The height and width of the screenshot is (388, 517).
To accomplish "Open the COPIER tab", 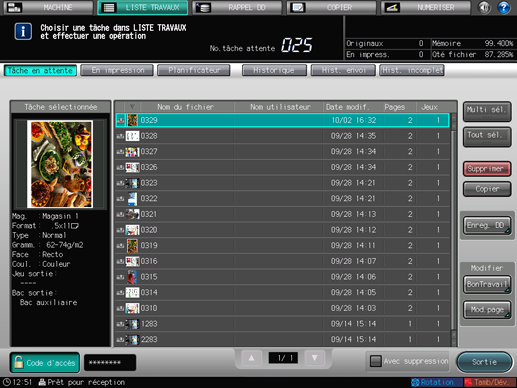I will pos(331,7).
